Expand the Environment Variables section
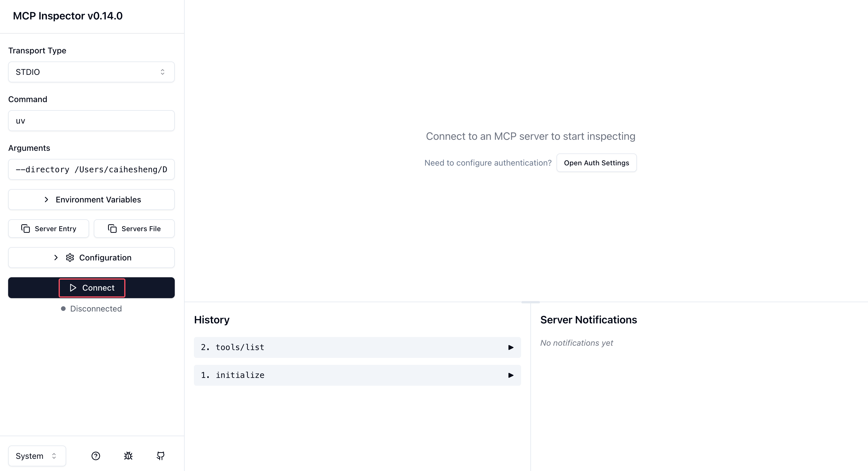 click(91, 200)
